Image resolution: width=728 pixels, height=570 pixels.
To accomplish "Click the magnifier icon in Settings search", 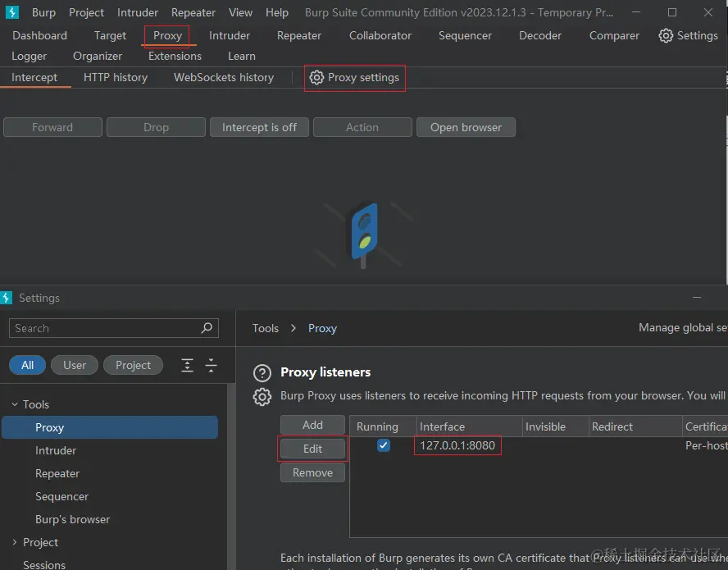I will click(x=207, y=328).
